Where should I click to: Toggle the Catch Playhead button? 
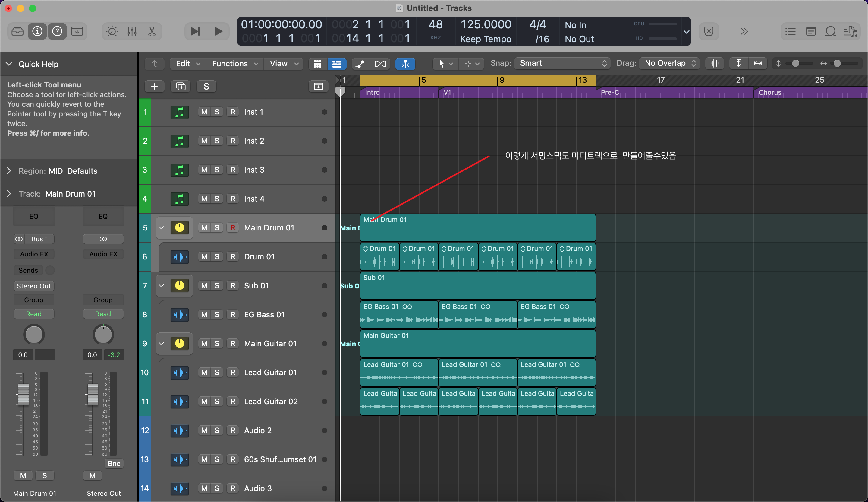405,64
